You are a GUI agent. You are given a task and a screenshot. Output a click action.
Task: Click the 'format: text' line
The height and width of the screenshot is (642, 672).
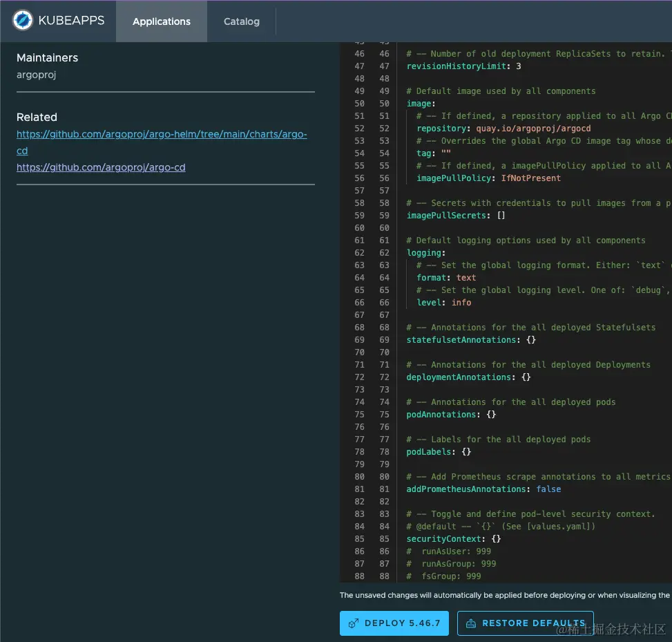click(446, 278)
